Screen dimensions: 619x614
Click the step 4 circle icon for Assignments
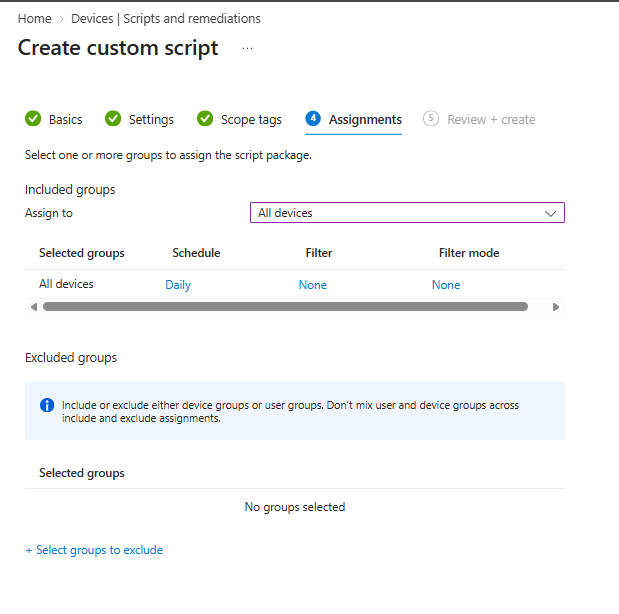(313, 118)
